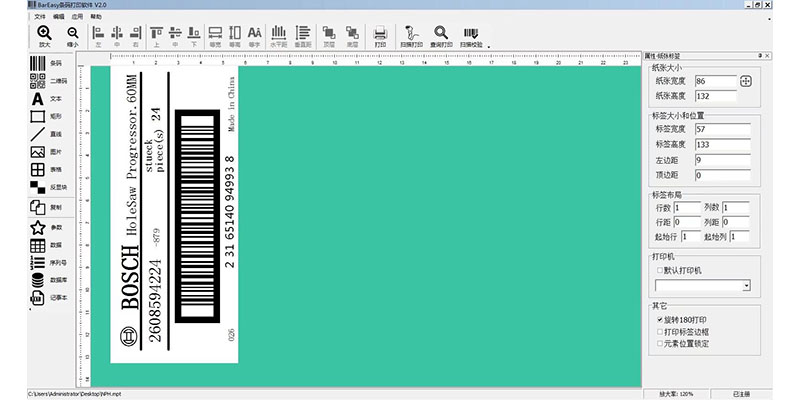The height and width of the screenshot is (400, 800).
Task: Click the zoom out (缩小) magnifier
Action: point(73,33)
